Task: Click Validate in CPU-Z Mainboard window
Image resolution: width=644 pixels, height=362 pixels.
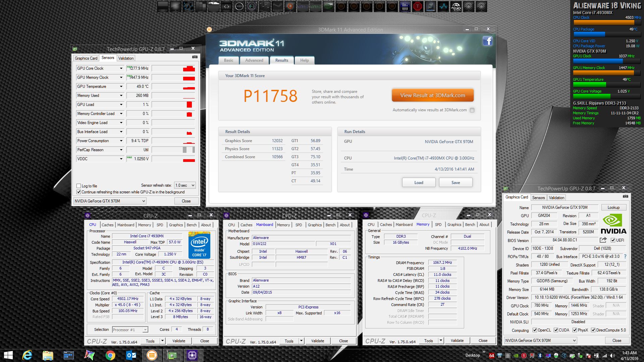Action: (317, 341)
